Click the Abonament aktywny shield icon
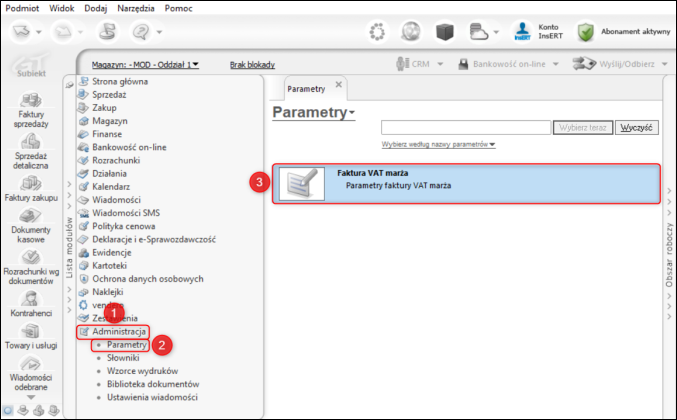This screenshot has height=420, width=677. click(x=585, y=32)
